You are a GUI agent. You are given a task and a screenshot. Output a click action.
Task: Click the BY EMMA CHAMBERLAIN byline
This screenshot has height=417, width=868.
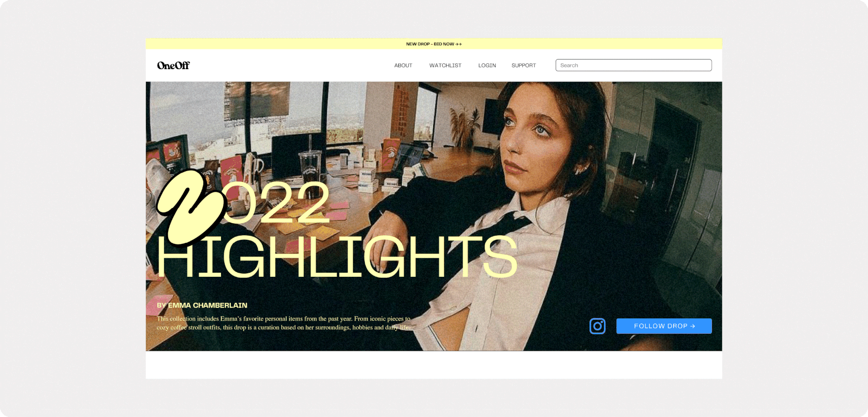202,305
